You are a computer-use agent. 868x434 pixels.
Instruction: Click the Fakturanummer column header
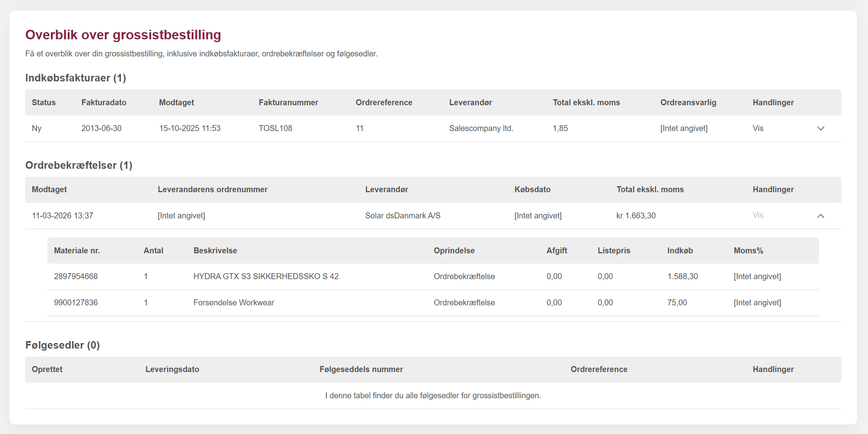coord(288,102)
